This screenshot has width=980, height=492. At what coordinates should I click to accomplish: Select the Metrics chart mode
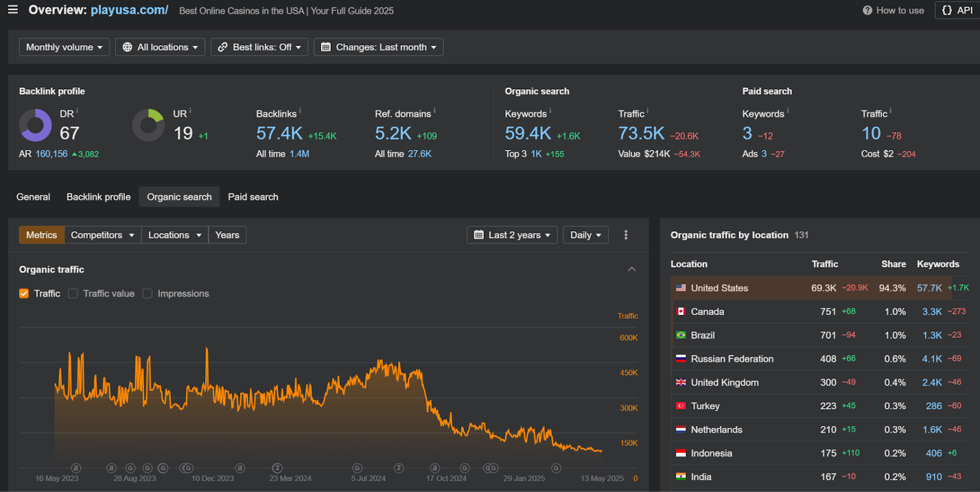click(x=42, y=235)
